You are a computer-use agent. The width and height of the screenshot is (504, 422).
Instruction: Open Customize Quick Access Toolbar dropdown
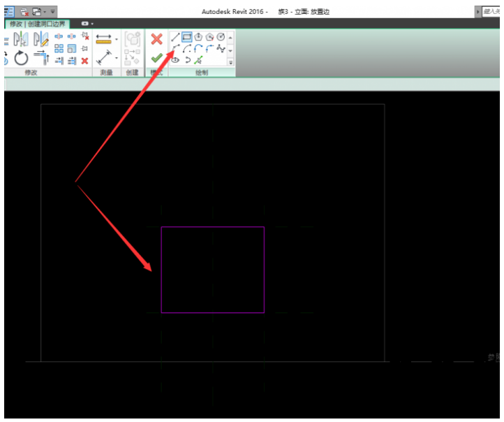(53, 12)
